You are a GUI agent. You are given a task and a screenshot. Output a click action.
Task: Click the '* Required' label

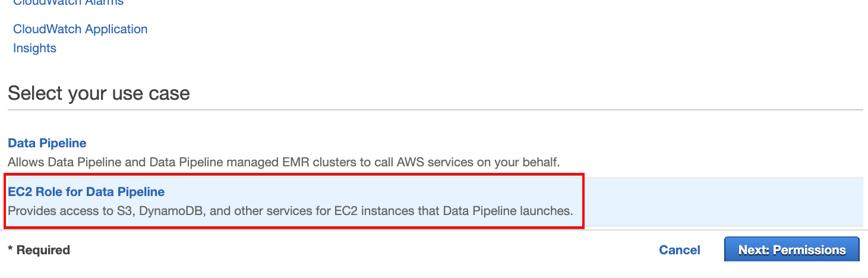pos(39,250)
